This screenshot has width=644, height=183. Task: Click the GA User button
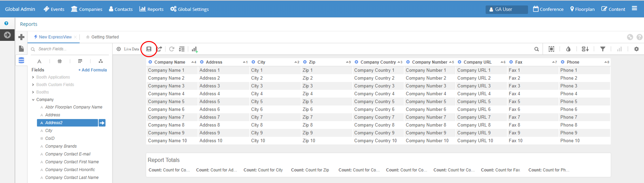point(506,9)
